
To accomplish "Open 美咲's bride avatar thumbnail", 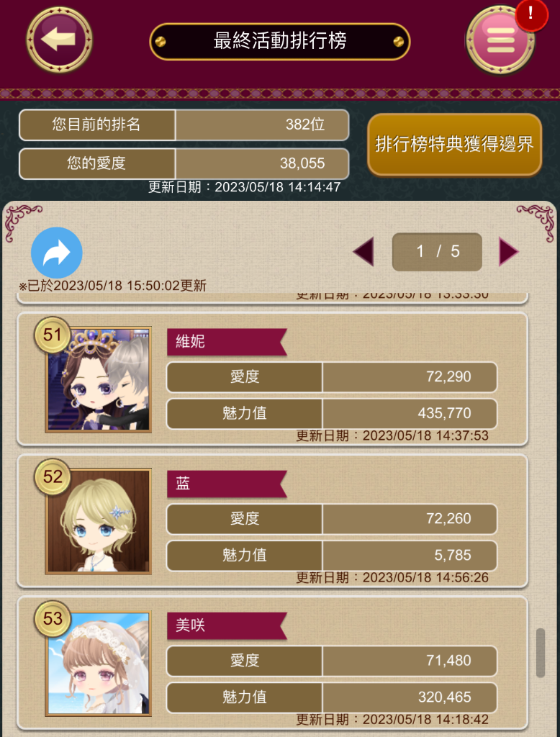I will (x=99, y=663).
